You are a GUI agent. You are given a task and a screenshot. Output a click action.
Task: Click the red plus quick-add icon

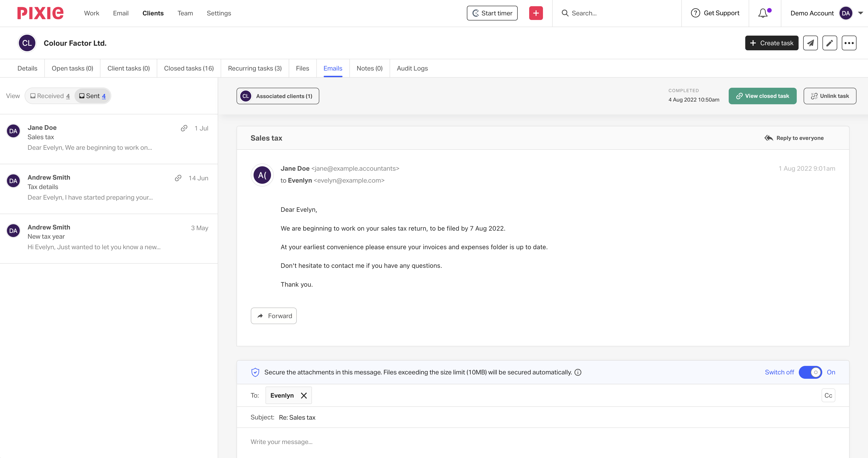click(x=536, y=13)
